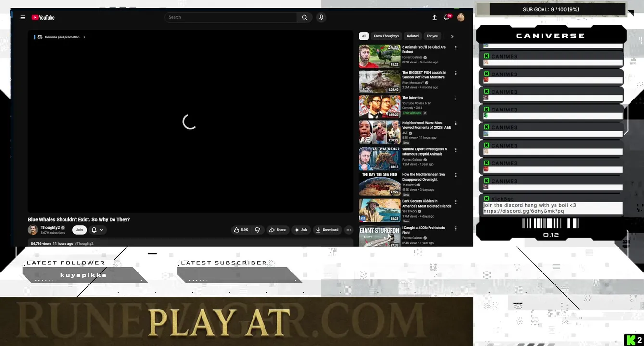Go to YouTube home via logo
This screenshot has width=644, height=346.
43,17
